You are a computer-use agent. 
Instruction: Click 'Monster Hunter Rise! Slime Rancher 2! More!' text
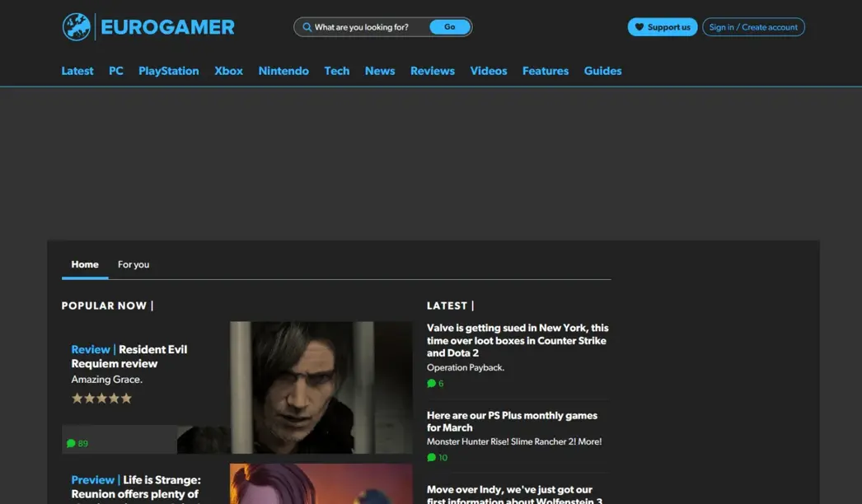[514, 441]
